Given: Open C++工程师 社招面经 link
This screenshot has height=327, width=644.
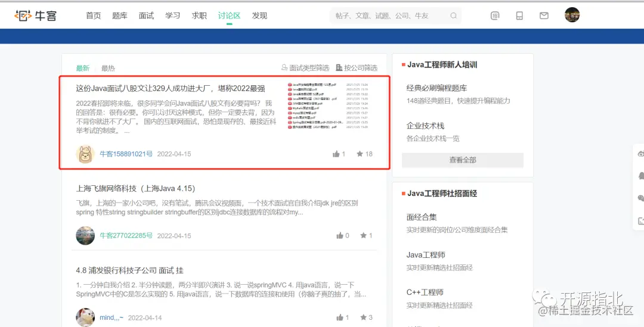Looking at the screenshot, I should (425, 292).
